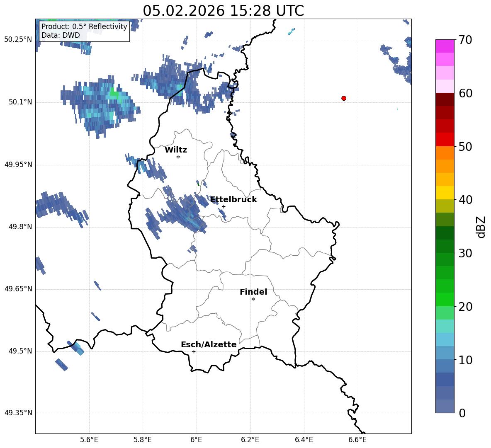491x448 pixels.
Task: Click the yellow 40-42 dBZ colorbar segment
Action: 445,193
